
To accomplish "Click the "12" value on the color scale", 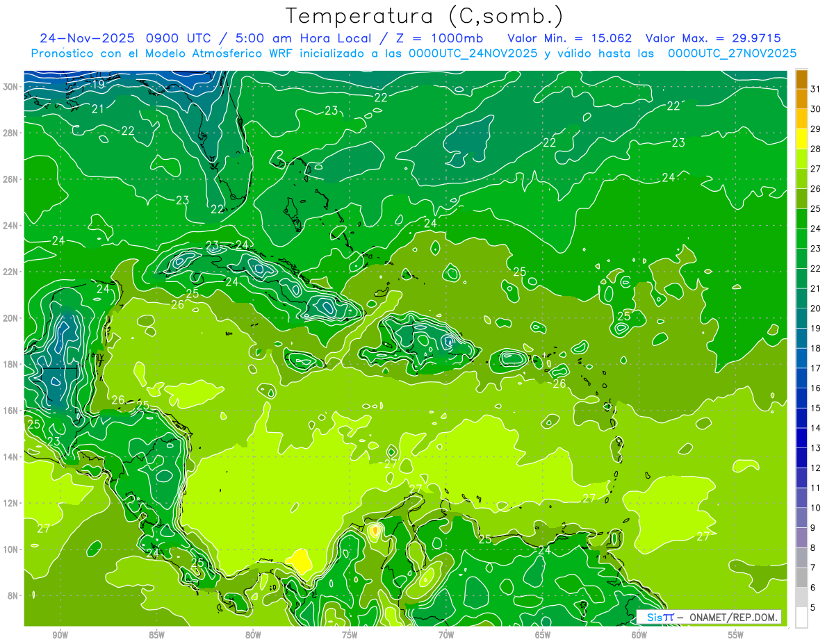I will (x=816, y=468).
